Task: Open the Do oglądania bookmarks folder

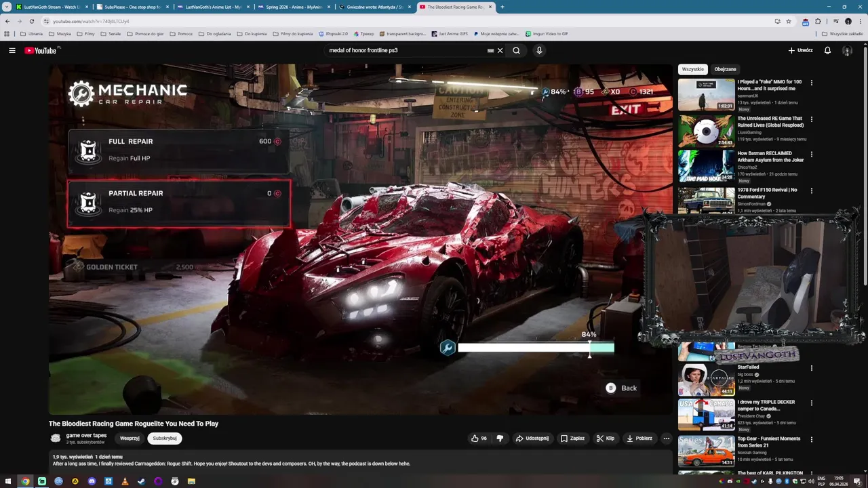Action: click(214, 33)
